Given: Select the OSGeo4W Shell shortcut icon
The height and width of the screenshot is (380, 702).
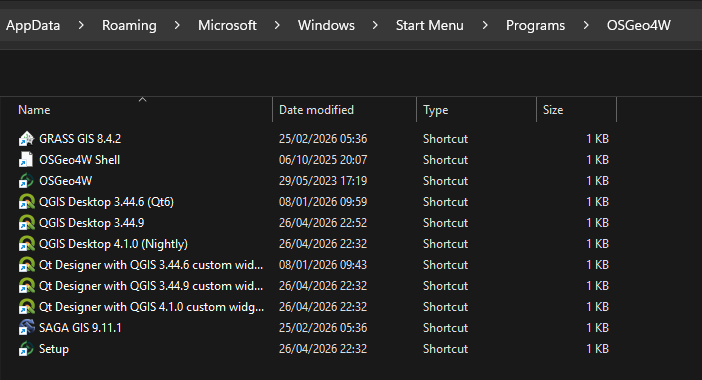Looking at the screenshot, I should tap(26, 160).
